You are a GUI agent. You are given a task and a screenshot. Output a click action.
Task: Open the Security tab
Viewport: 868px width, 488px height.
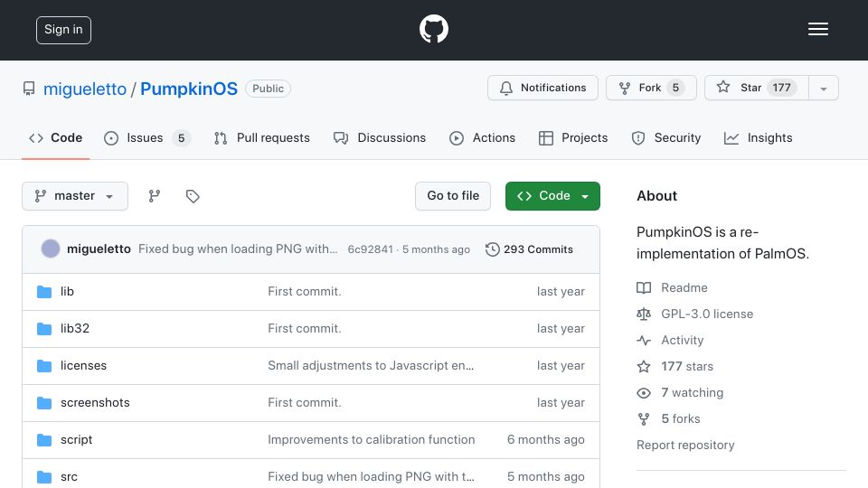point(666,137)
